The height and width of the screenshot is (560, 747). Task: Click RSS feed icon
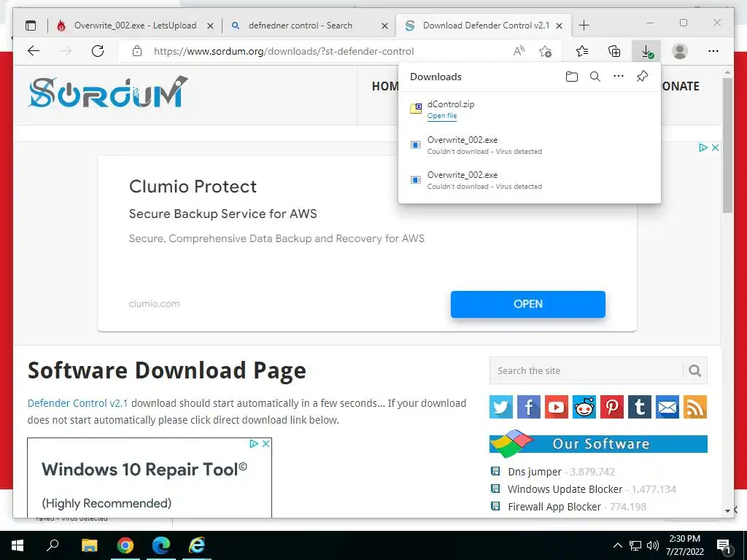point(695,407)
